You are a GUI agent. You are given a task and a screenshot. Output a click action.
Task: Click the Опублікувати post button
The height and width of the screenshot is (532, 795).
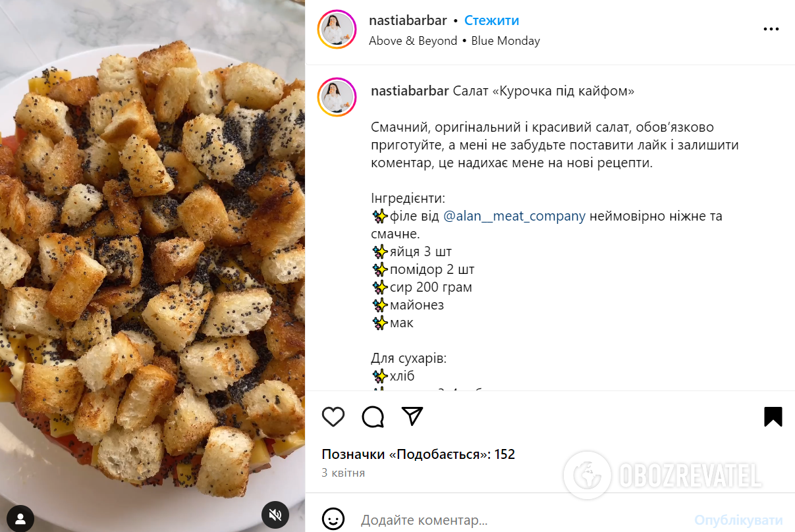click(739, 520)
